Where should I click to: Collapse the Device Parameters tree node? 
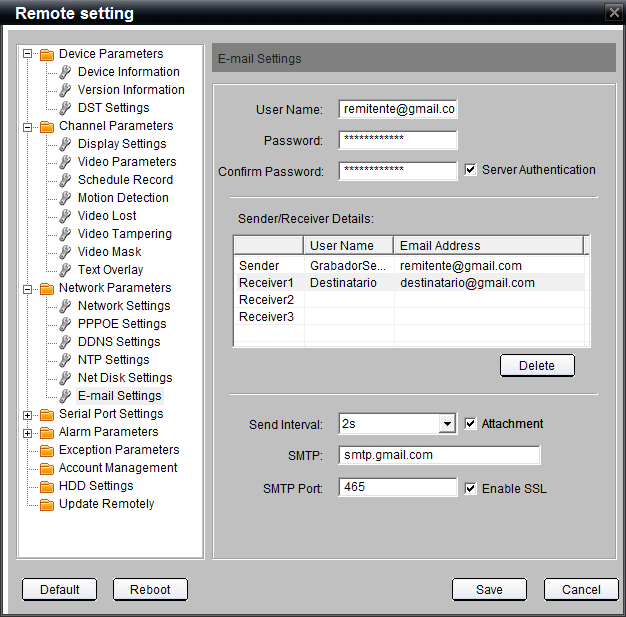tap(27, 54)
